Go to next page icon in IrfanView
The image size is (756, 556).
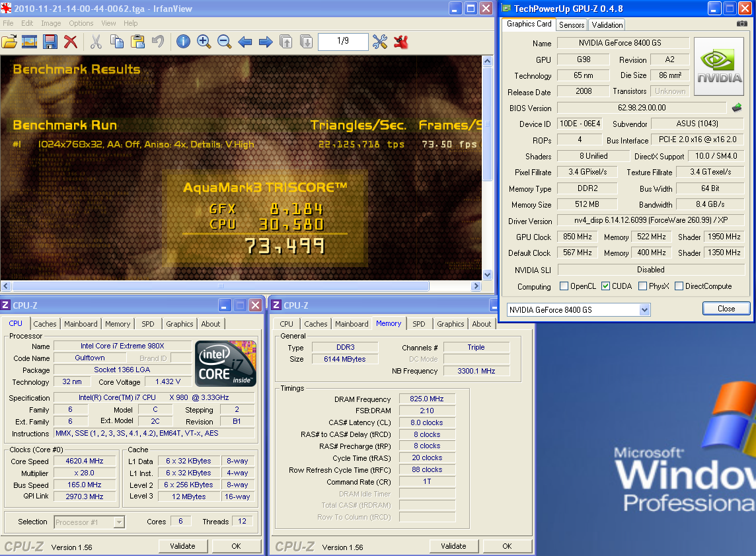tap(306, 42)
